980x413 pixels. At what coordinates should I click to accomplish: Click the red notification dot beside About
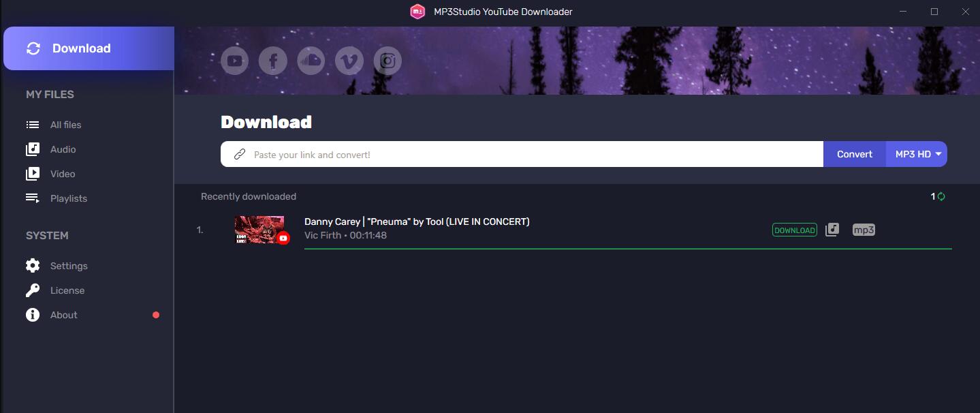(x=156, y=315)
